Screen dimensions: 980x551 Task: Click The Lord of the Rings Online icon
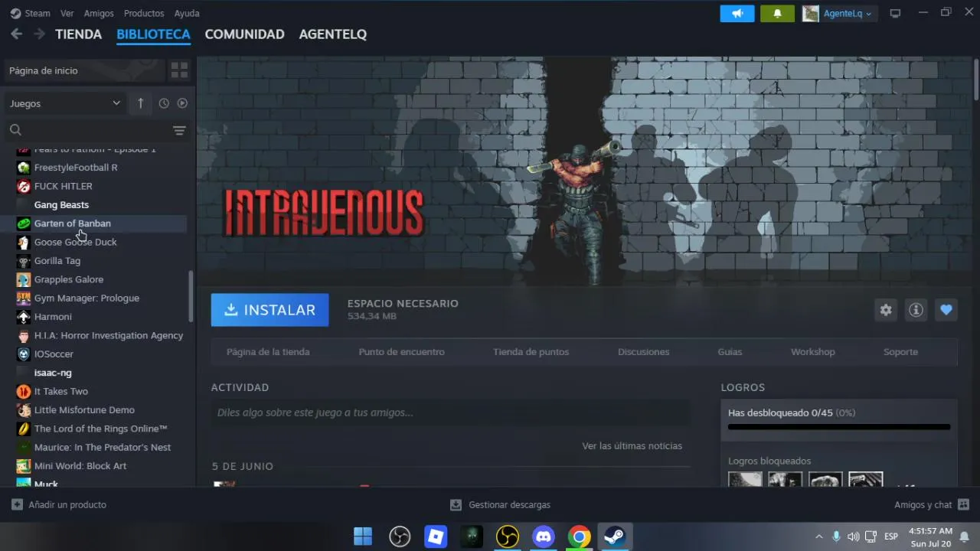(24, 429)
